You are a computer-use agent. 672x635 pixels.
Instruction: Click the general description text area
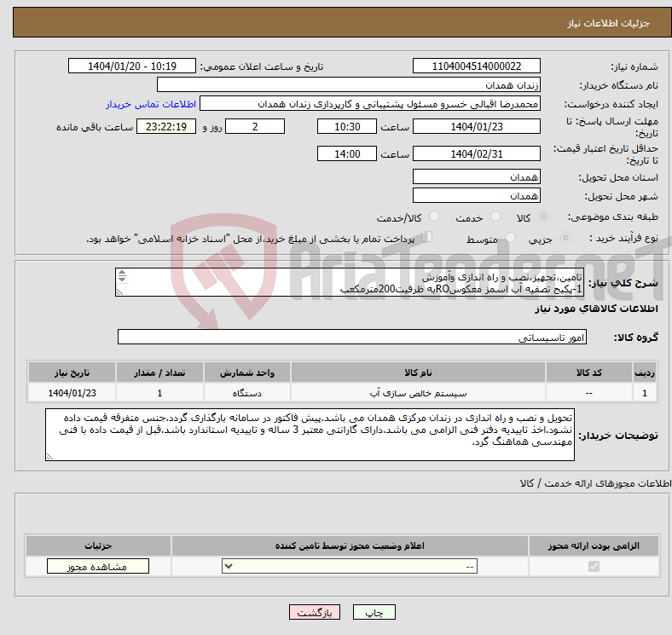point(350,282)
